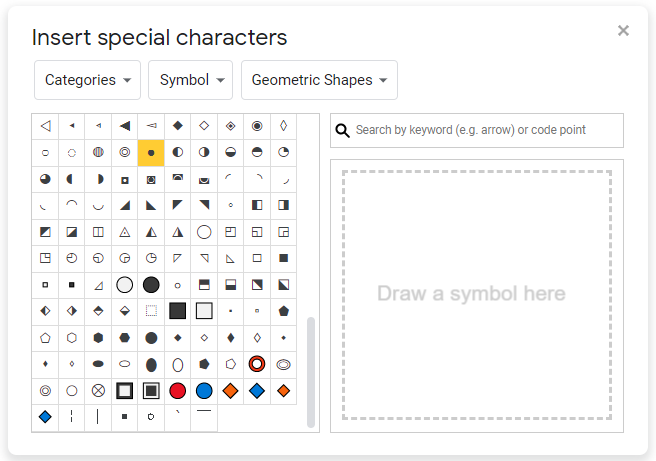Insert the black horizontal ellipse symbol
This screenshot has height=461, width=656.
(98, 364)
